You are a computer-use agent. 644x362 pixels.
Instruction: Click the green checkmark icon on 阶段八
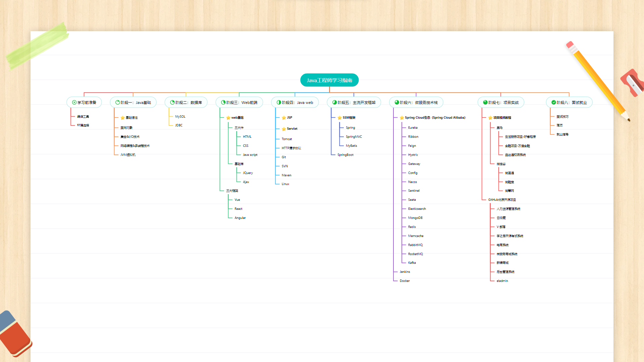pyautogui.click(x=553, y=103)
